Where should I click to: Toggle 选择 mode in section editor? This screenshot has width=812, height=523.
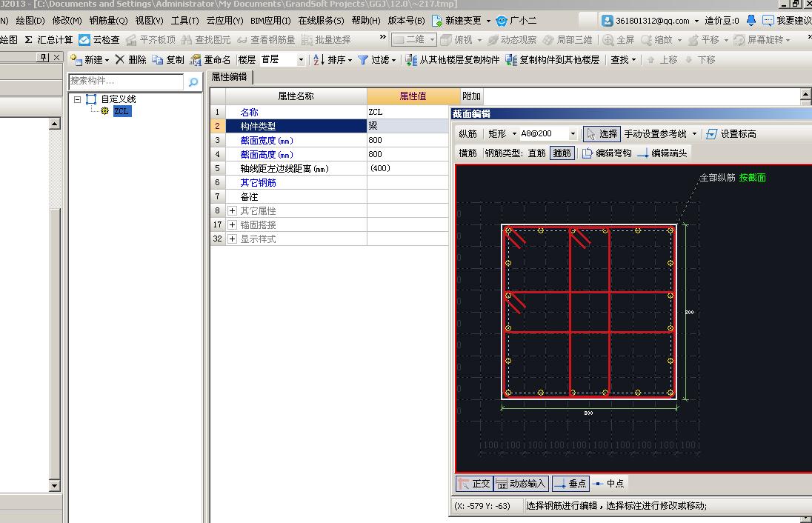(x=602, y=134)
